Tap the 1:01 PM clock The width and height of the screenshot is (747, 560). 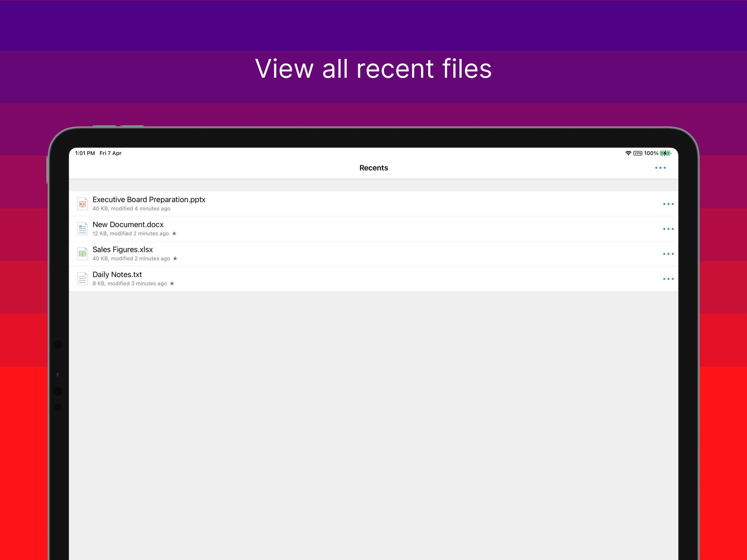pos(85,153)
